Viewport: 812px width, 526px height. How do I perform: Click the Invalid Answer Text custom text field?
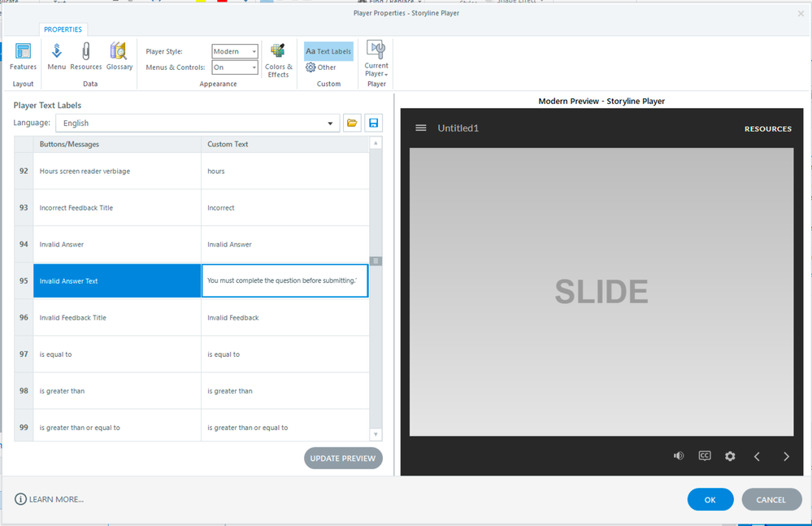tap(284, 281)
